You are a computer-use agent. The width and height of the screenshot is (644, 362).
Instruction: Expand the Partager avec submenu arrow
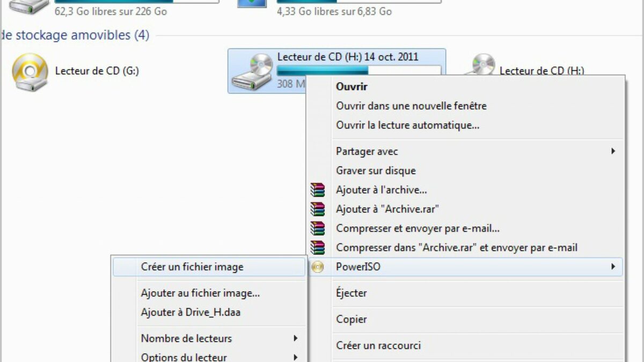613,152
